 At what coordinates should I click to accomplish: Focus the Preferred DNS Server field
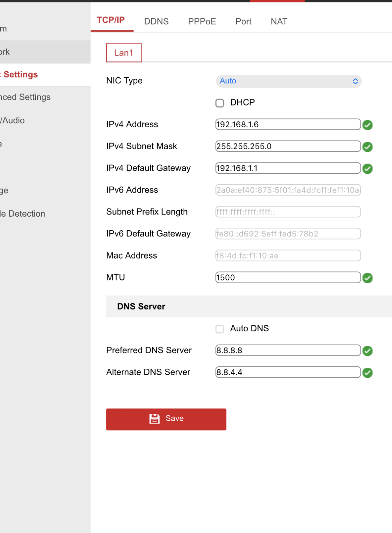[x=288, y=350]
